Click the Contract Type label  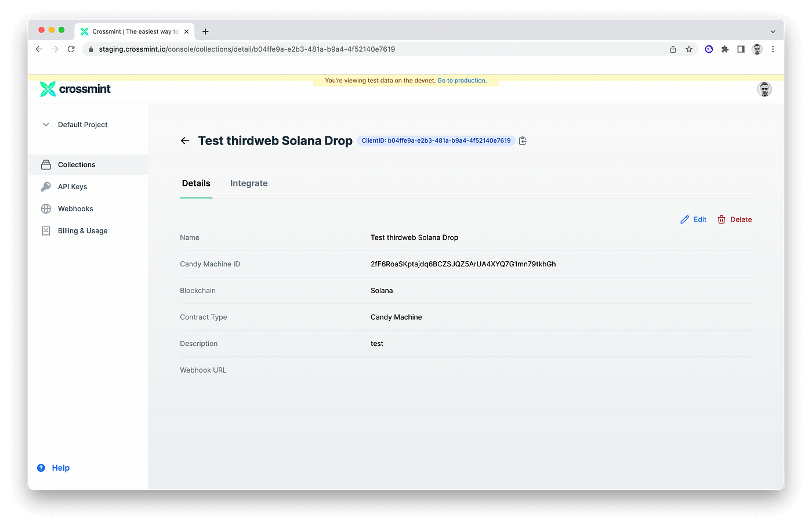click(x=204, y=317)
